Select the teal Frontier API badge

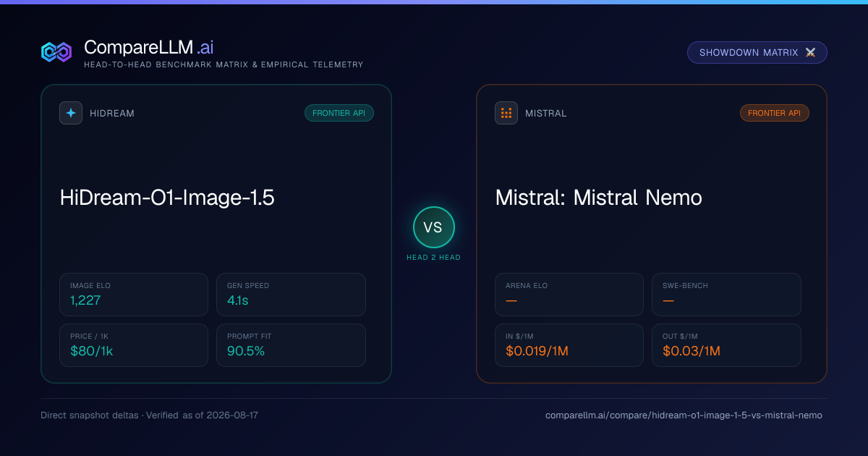pos(339,113)
